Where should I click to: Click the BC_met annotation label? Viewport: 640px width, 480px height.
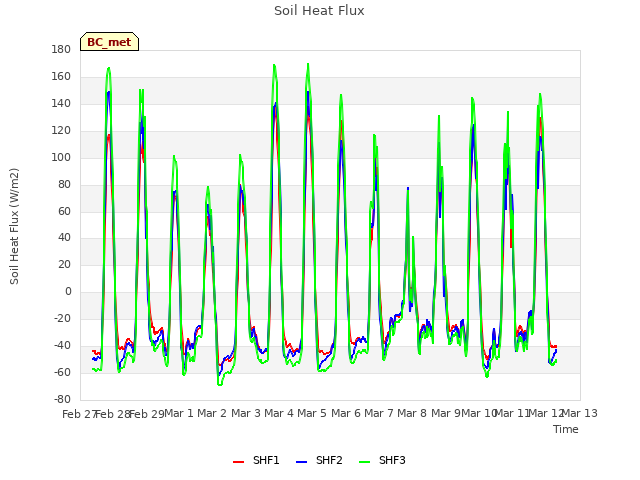tap(109, 42)
